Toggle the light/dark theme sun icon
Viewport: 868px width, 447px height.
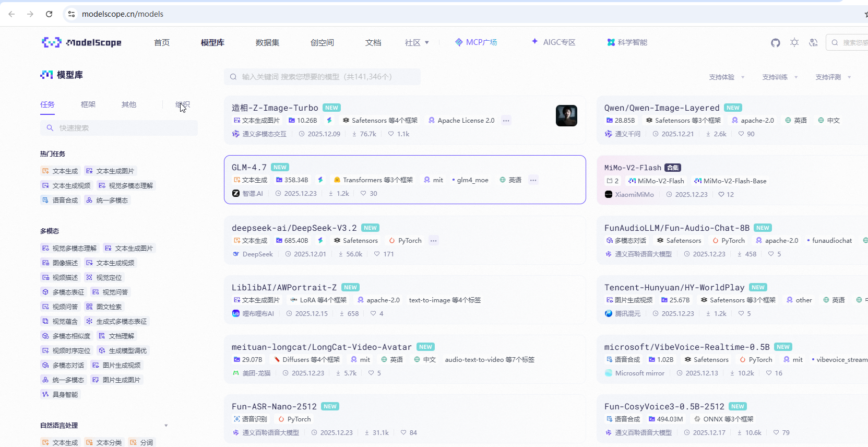pyautogui.click(x=794, y=42)
